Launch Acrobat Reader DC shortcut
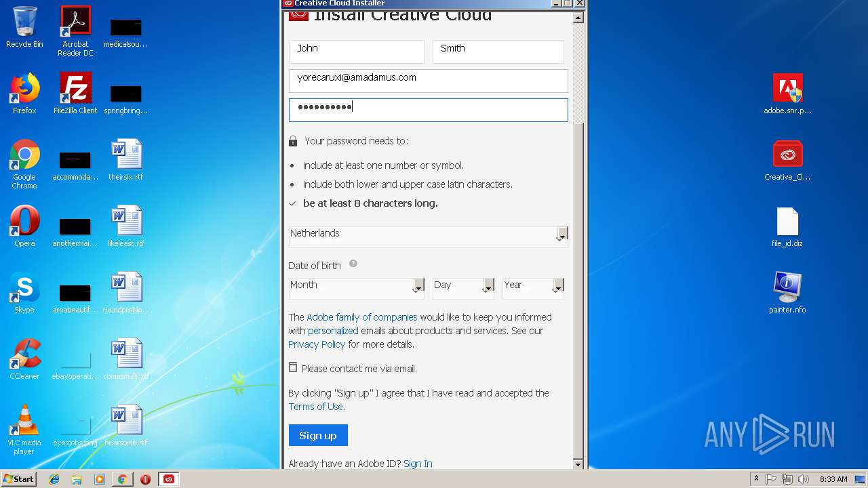Viewport: 868px width, 488px height. tap(75, 30)
